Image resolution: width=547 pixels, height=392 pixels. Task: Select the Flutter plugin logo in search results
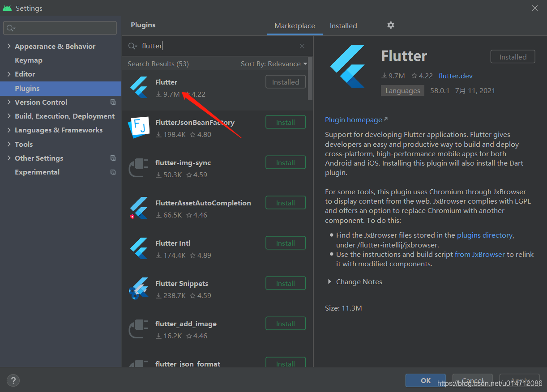[x=139, y=87]
